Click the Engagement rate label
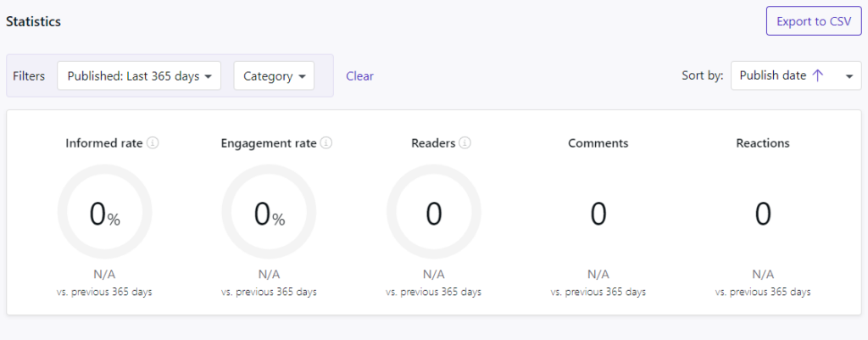The width and height of the screenshot is (868, 340). (x=268, y=143)
